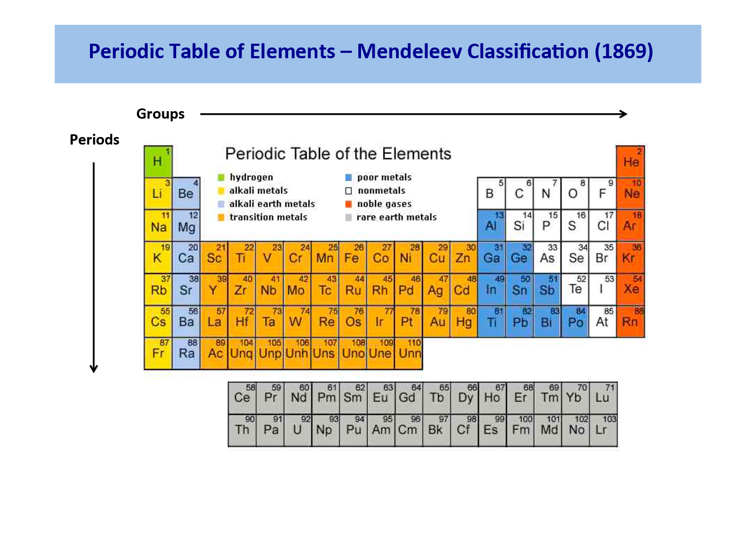Click the Periods arrow label
The image size is (756, 535).
94,140
